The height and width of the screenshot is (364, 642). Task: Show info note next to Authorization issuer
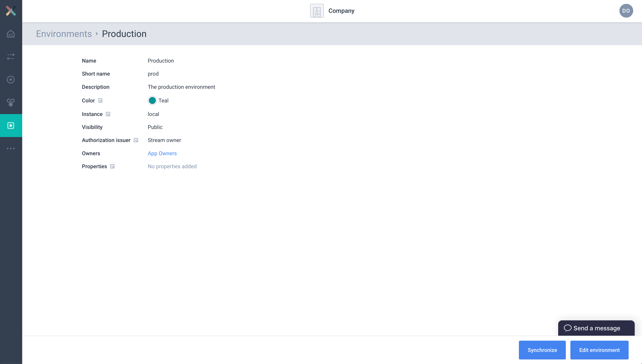pos(136,140)
